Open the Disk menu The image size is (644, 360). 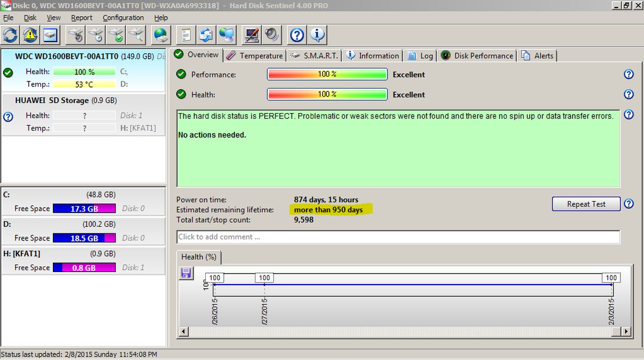click(x=30, y=18)
